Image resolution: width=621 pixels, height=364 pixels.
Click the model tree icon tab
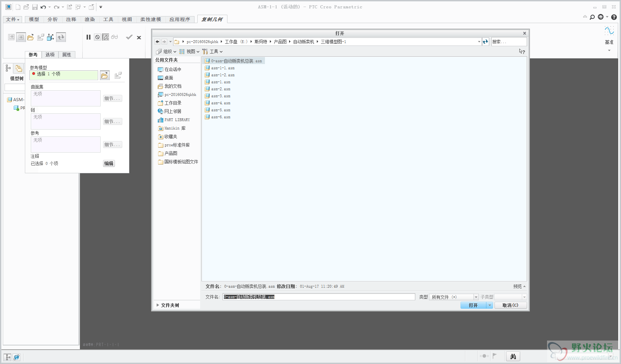8,68
